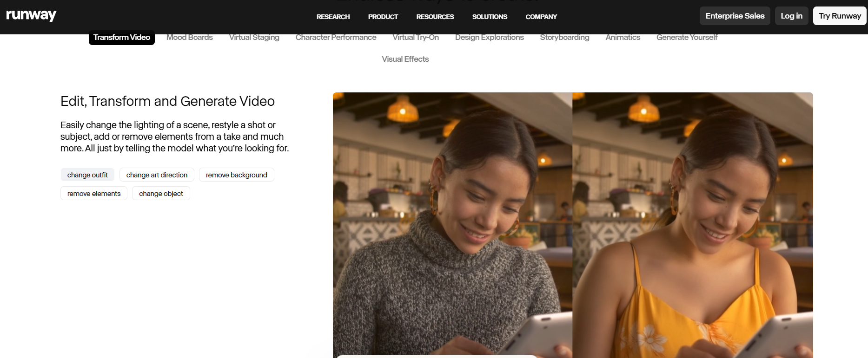Select the Virtual Try-On tab
868x358 pixels.
tap(415, 38)
